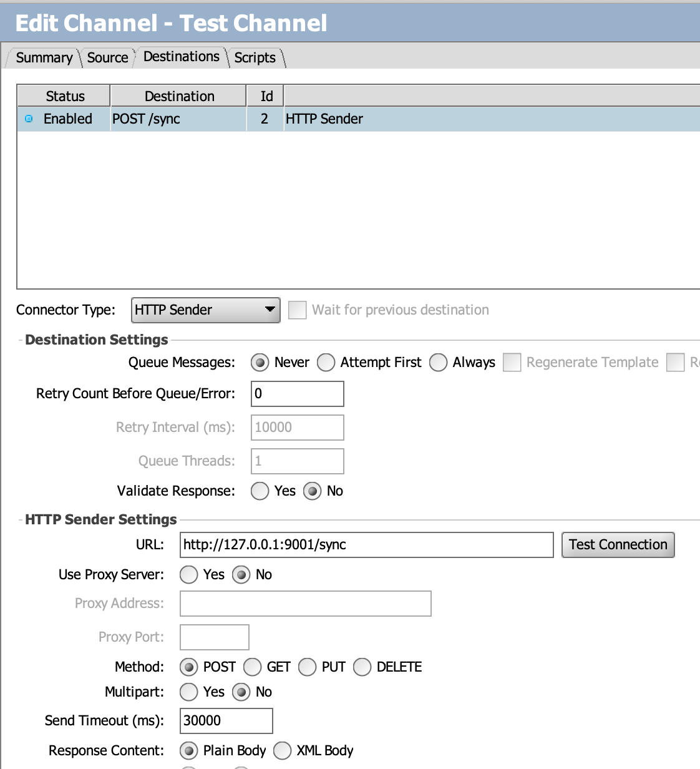Switch to the Scripts tab

255,58
